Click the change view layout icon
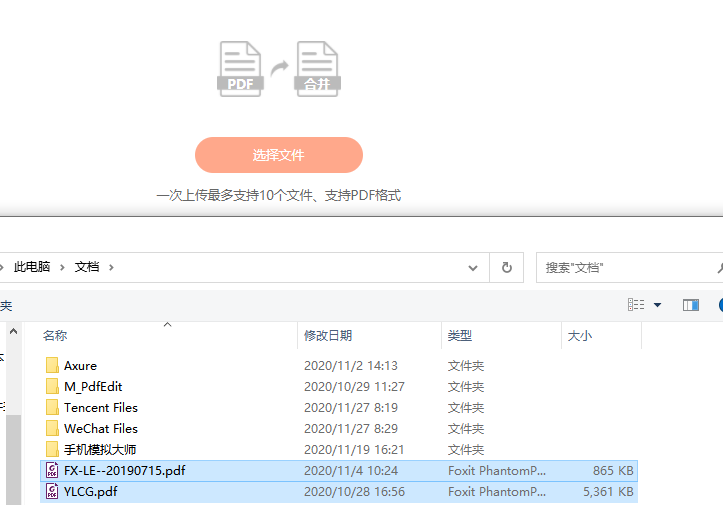 tap(636, 305)
